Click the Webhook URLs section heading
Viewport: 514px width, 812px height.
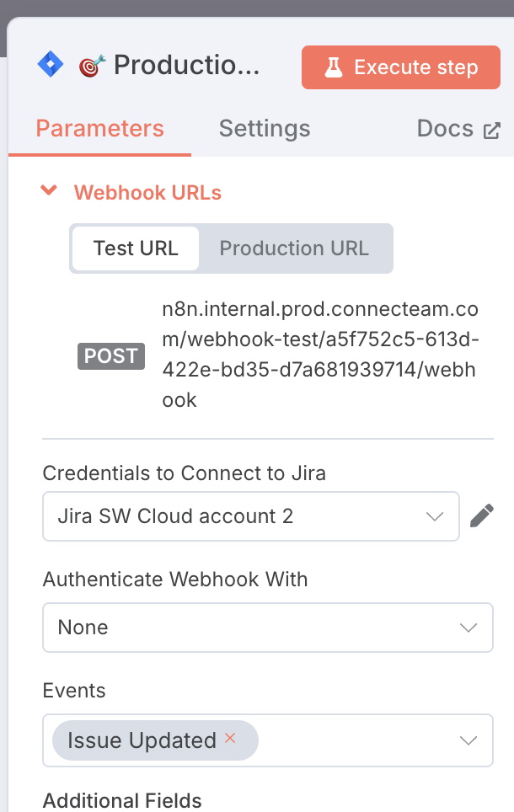click(x=147, y=193)
